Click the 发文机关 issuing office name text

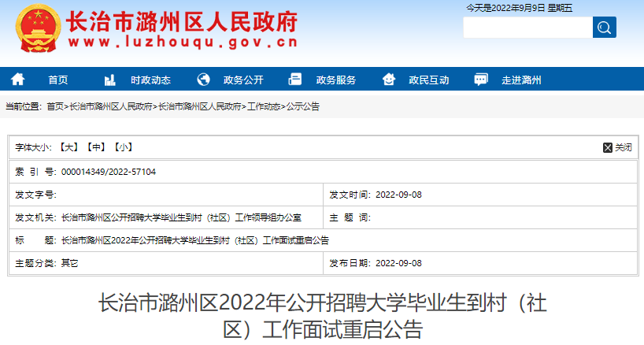pyautogui.click(x=181, y=217)
